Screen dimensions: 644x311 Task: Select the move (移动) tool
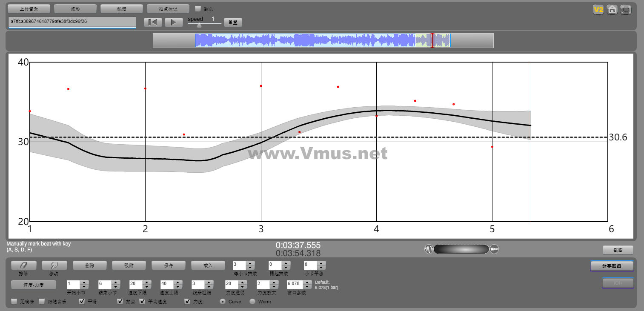54,265
